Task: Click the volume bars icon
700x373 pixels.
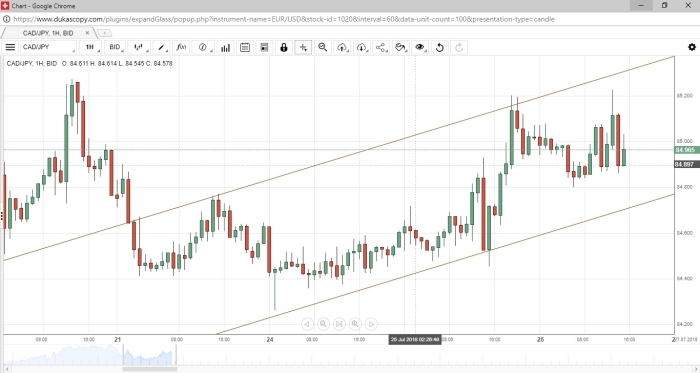Action: tap(225, 47)
